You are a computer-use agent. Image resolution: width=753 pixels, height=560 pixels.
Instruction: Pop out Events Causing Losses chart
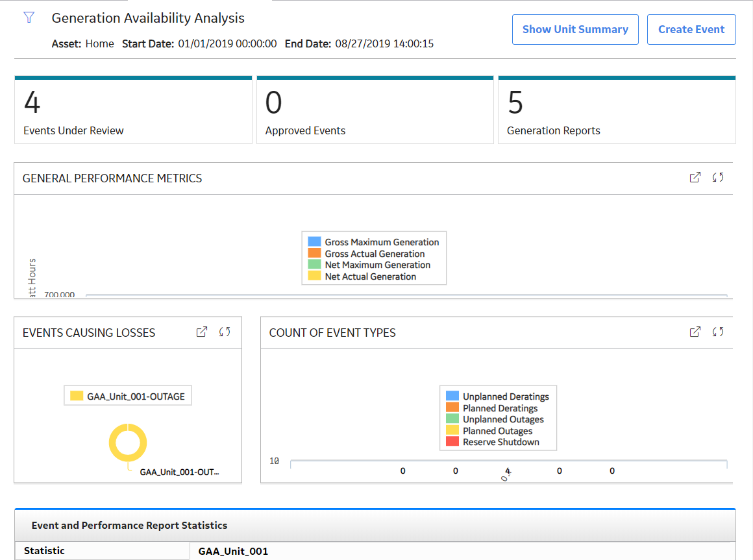tap(202, 332)
